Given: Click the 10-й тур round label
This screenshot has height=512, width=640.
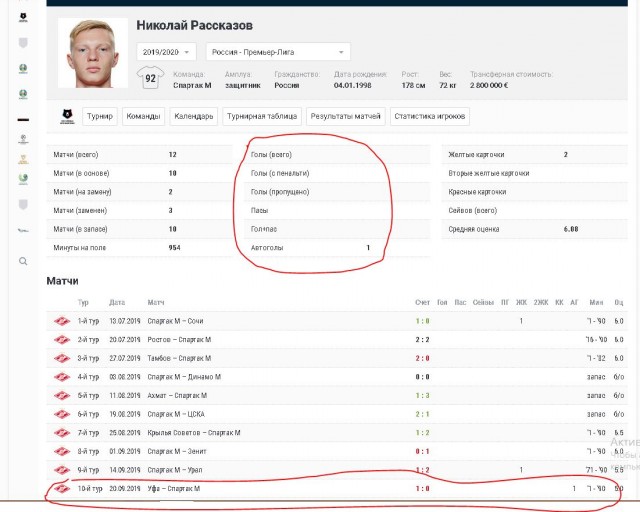Looking at the screenshot, I should [x=90, y=488].
